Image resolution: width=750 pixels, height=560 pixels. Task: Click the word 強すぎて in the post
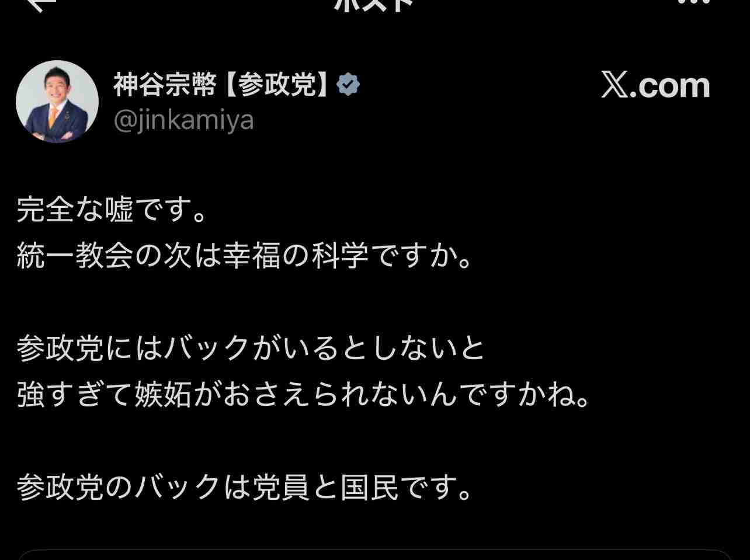pyautogui.click(x=75, y=395)
